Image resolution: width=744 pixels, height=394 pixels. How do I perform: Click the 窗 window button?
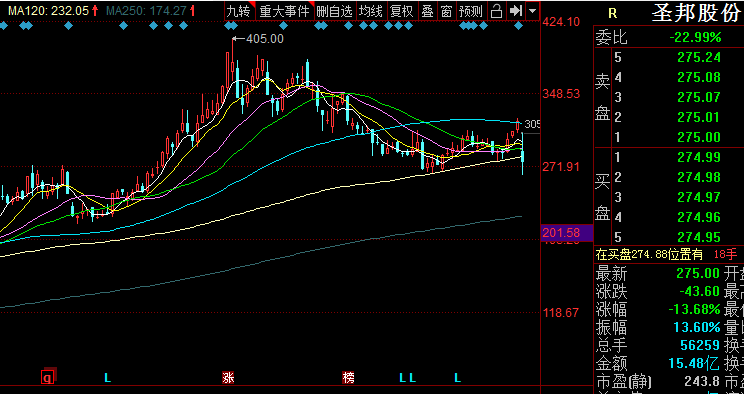click(446, 11)
